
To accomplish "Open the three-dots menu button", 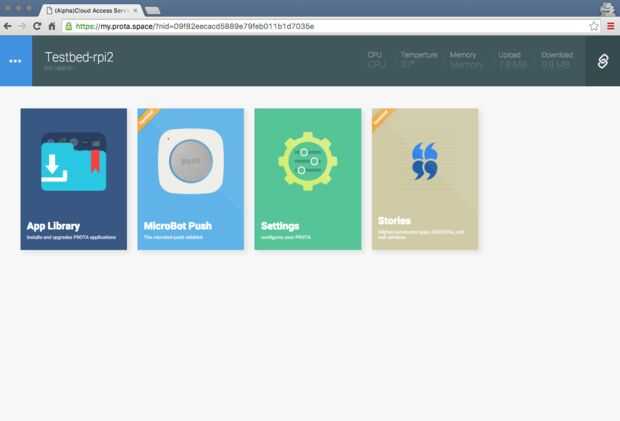I will (16, 61).
